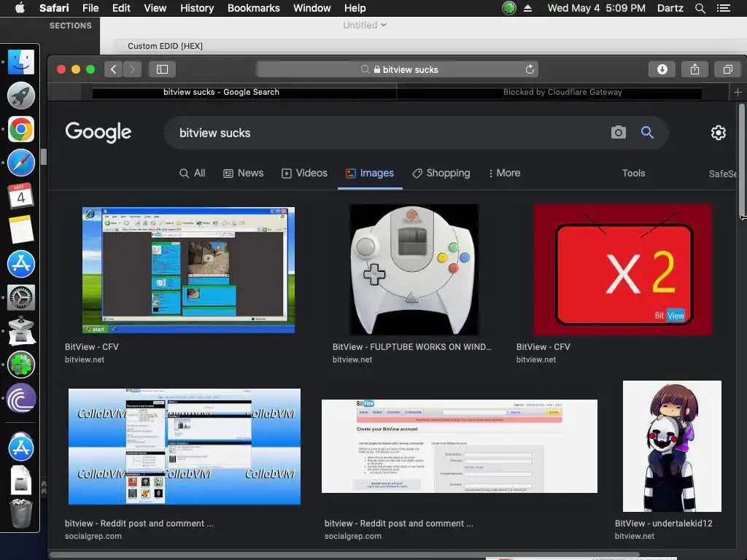Viewport: 747px width, 560px height.
Task: Open Spotlight search in the menu bar
Action: (700, 8)
